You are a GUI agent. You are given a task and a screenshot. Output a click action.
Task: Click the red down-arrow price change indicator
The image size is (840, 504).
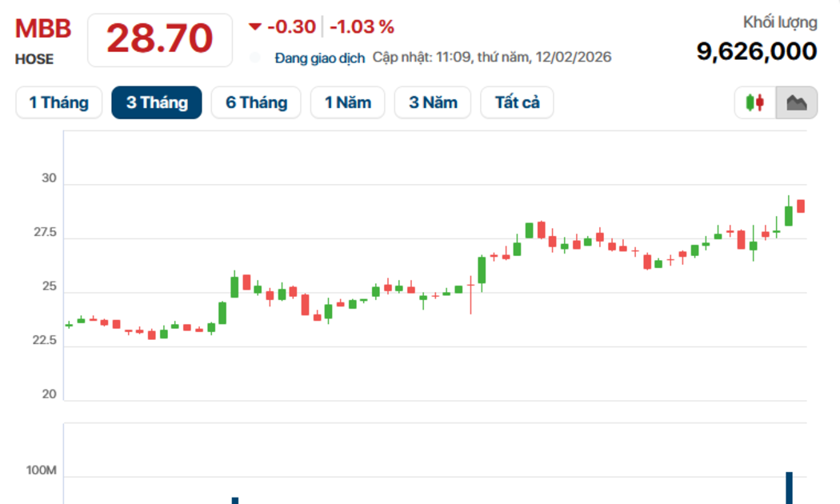click(x=255, y=26)
